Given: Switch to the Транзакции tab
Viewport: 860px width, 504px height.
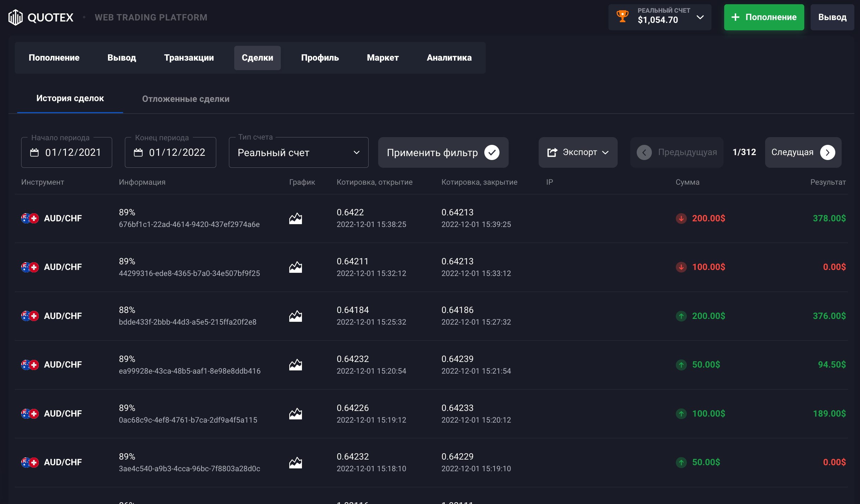Looking at the screenshot, I should pyautogui.click(x=189, y=58).
